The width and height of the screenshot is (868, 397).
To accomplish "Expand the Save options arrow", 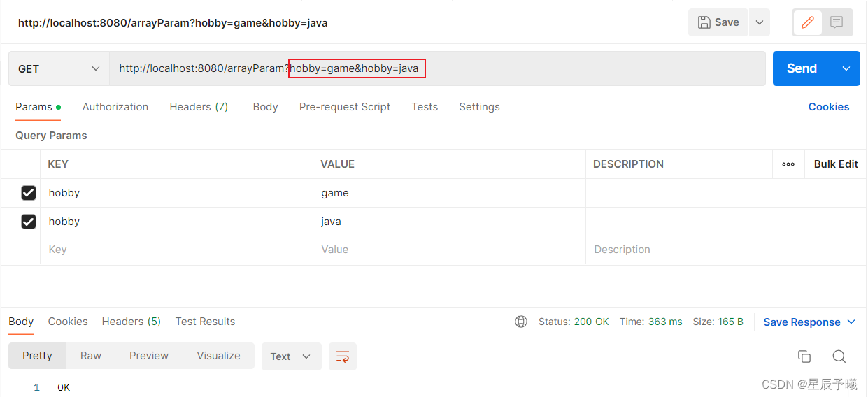I will click(x=760, y=22).
